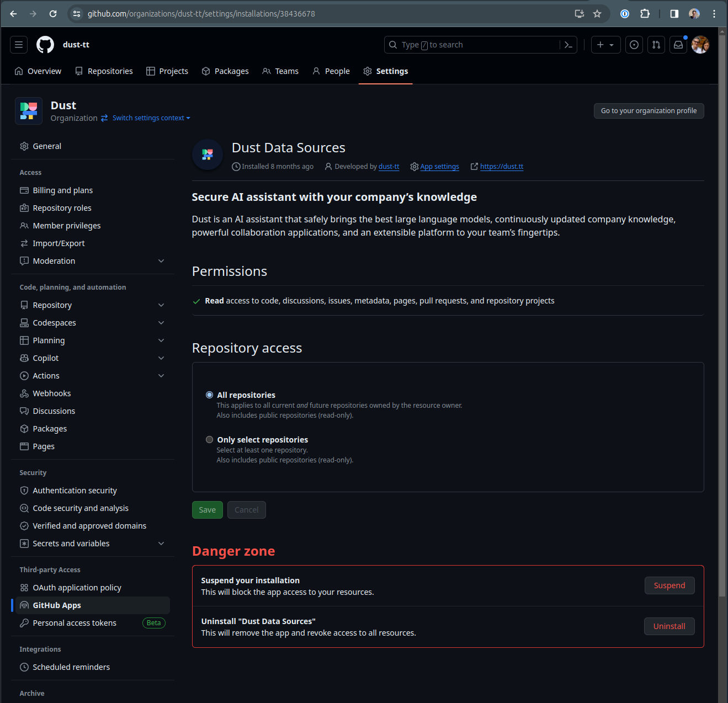Image resolution: width=728 pixels, height=703 pixels.
Task: Open the Issues icon in header
Action: click(634, 45)
